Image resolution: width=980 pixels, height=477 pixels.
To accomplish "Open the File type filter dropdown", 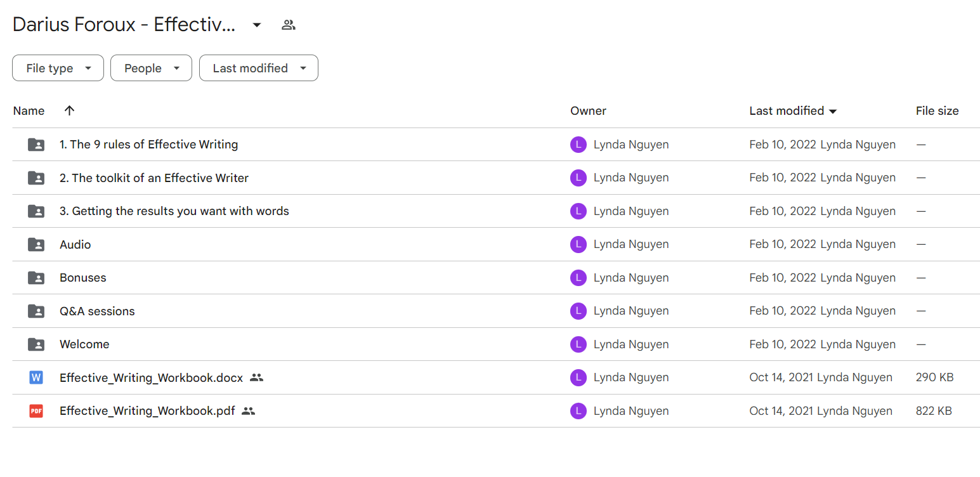I will 58,68.
